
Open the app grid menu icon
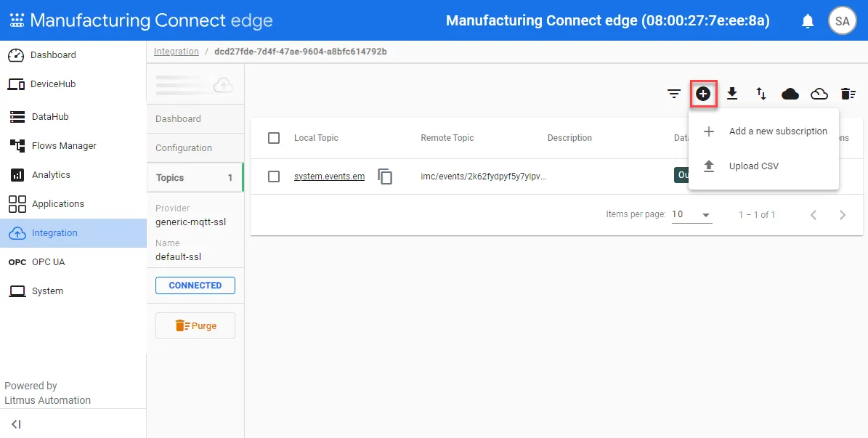(17, 21)
